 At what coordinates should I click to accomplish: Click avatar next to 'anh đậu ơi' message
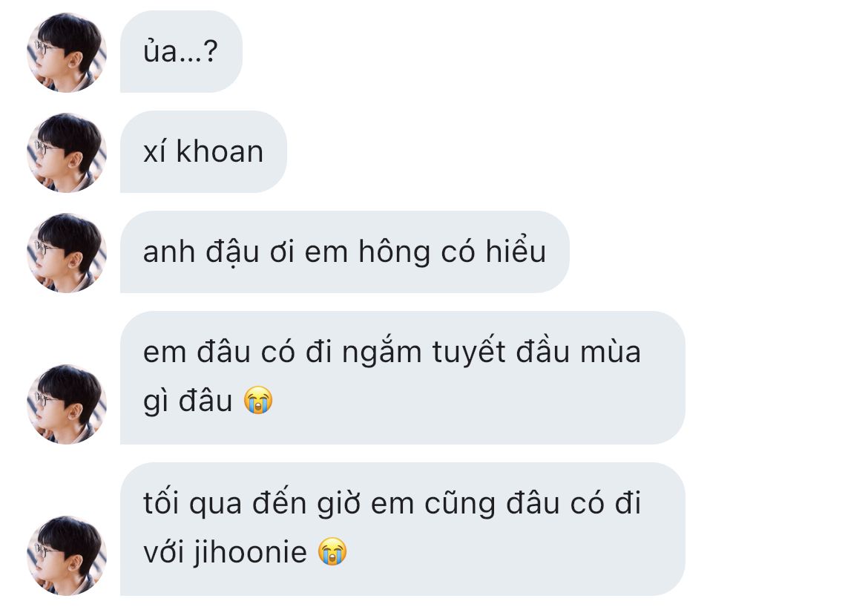(67, 252)
